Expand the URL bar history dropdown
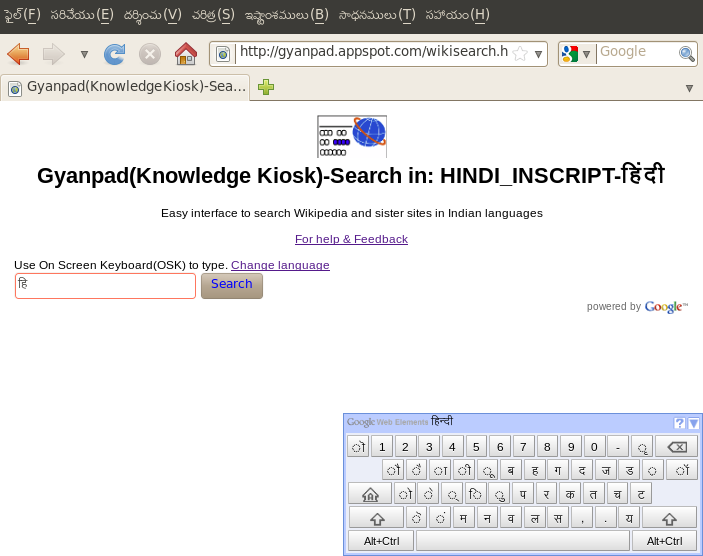Image resolution: width=703 pixels, height=556 pixels. click(538, 54)
